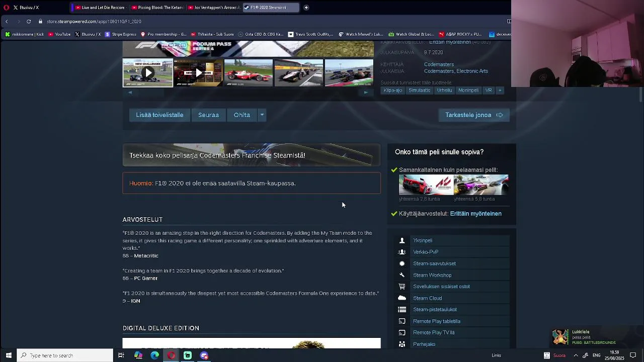The width and height of the screenshot is (644, 362).
Task: Select the Moninpeli tag
Action: coord(468,90)
